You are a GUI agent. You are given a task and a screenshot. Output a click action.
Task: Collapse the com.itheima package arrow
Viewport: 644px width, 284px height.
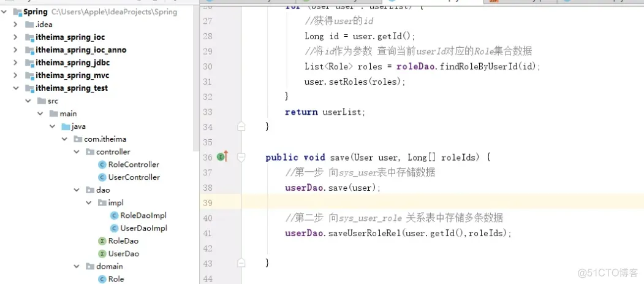[x=64, y=139]
